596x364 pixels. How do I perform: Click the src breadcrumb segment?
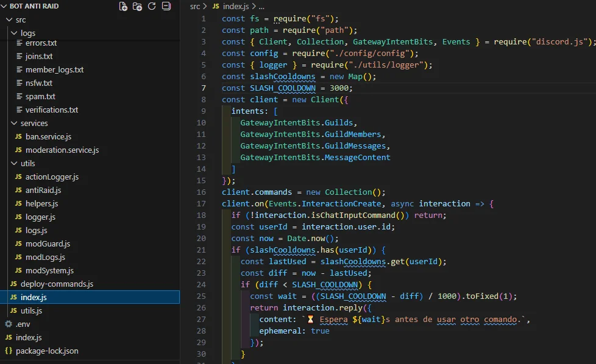(x=194, y=6)
